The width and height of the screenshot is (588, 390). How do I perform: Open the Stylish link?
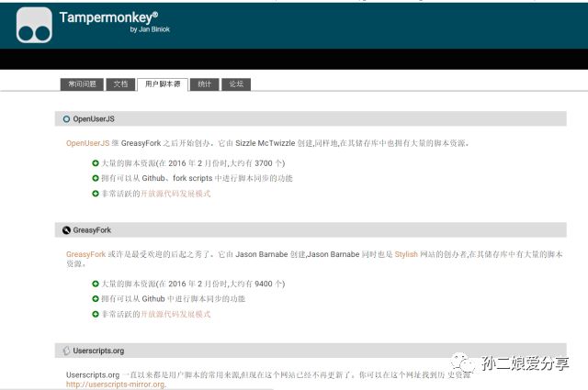[x=406, y=254]
